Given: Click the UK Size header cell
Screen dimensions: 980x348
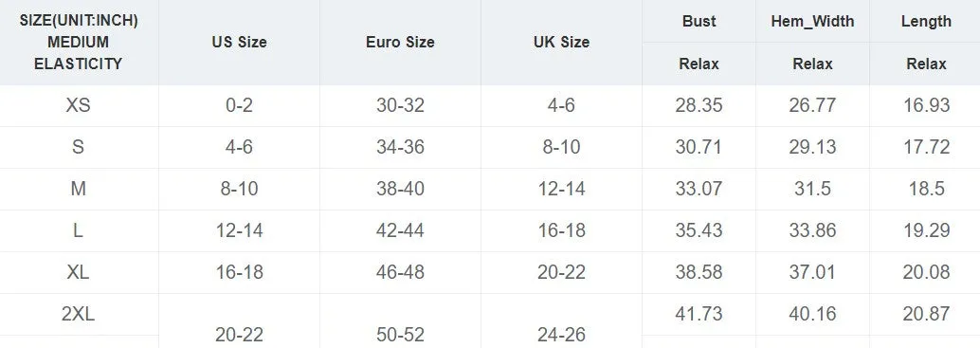Looking at the screenshot, I should point(561,43).
